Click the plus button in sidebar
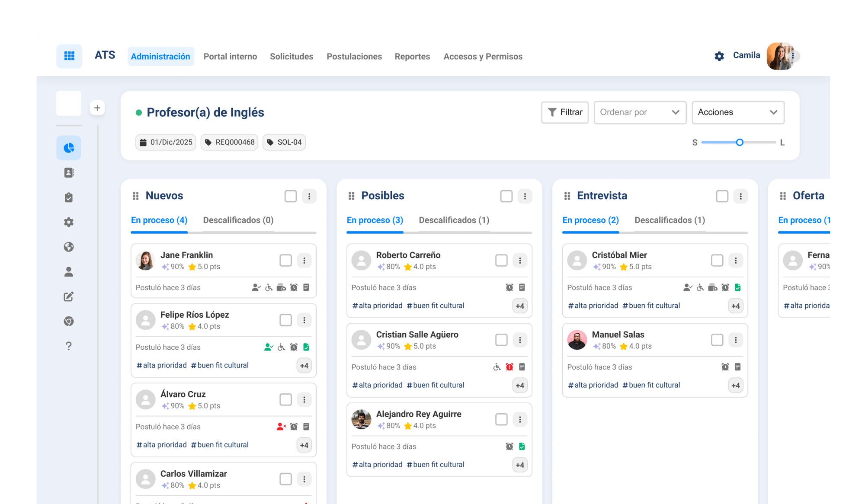 [97, 108]
